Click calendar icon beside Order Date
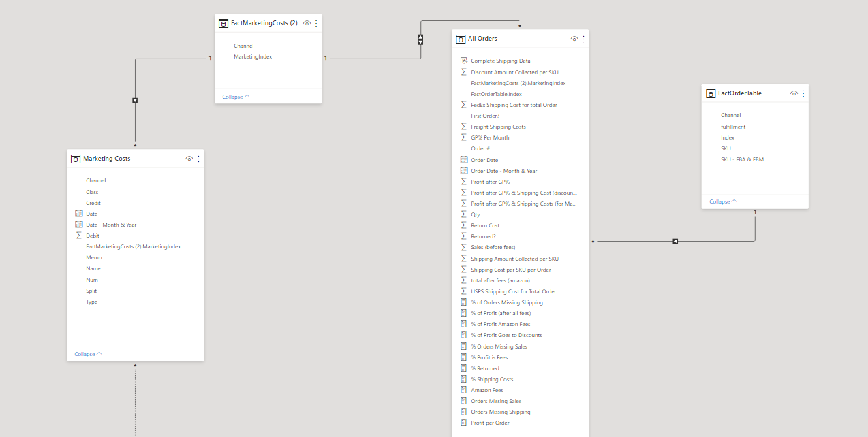Viewport: 868px width, 437px height. [464, 160]
